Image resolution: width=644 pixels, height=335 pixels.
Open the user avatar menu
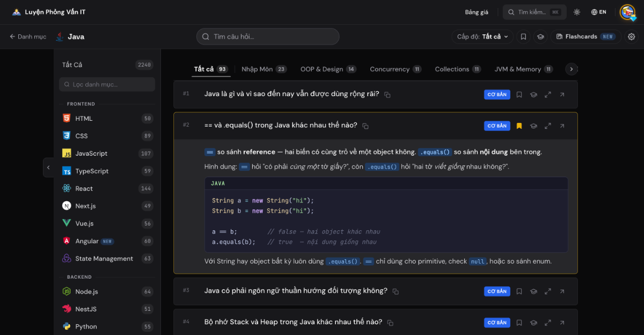coord(627,12)
